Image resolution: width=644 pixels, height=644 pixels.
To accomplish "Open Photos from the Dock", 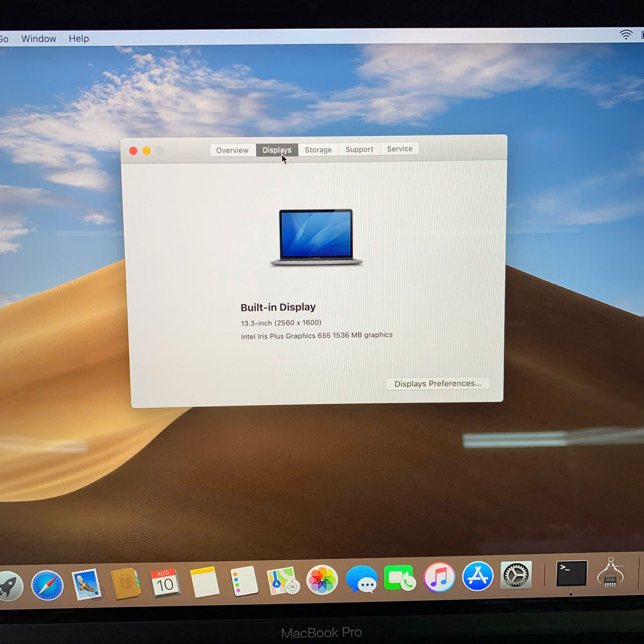I will point(323,580).
